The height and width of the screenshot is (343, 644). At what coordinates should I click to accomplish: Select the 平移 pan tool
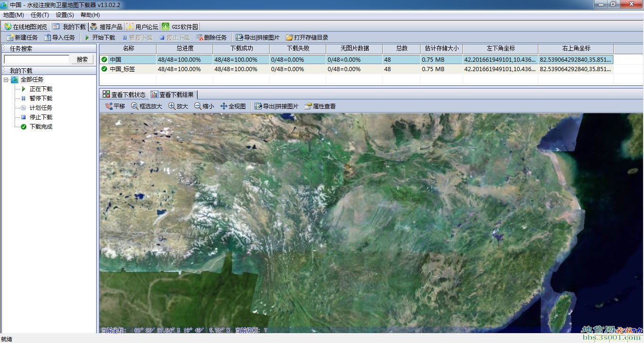[115, 106]
